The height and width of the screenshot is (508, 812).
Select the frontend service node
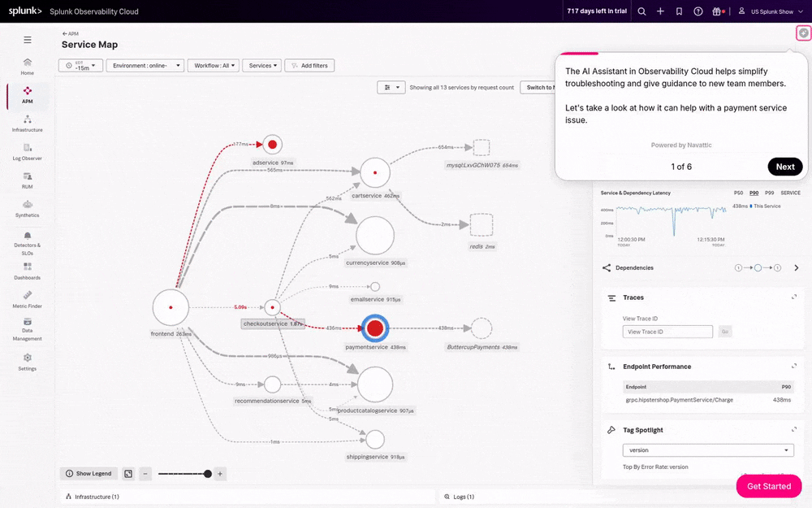pyautogui.click(x=171, y=307)
